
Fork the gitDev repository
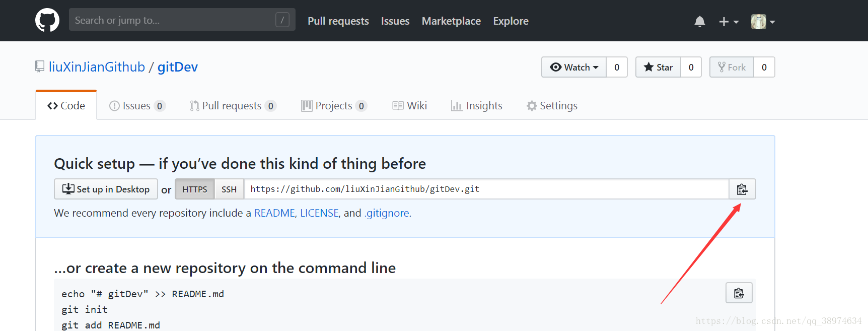(732, 68)
